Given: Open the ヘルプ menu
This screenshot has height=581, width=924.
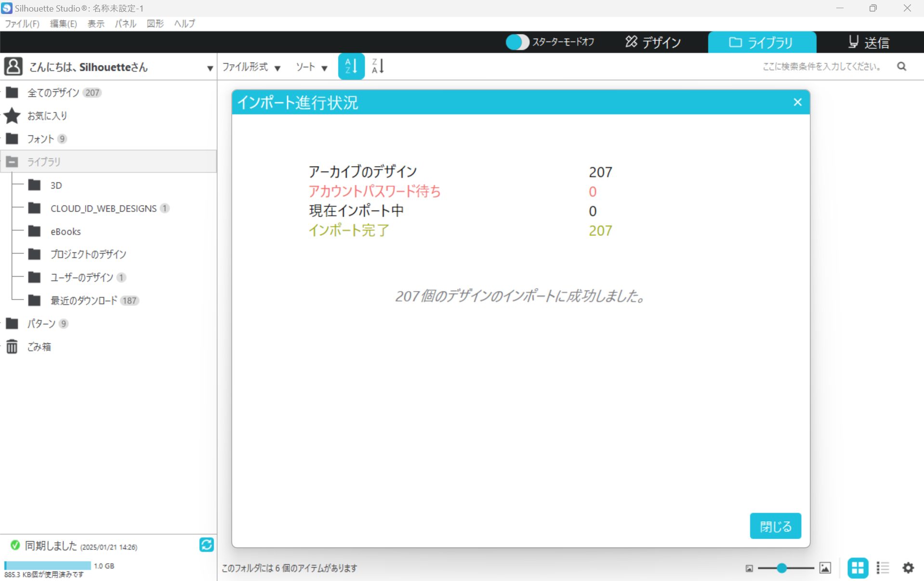Looking at the screenshot, I should click(x=185, y=24).
